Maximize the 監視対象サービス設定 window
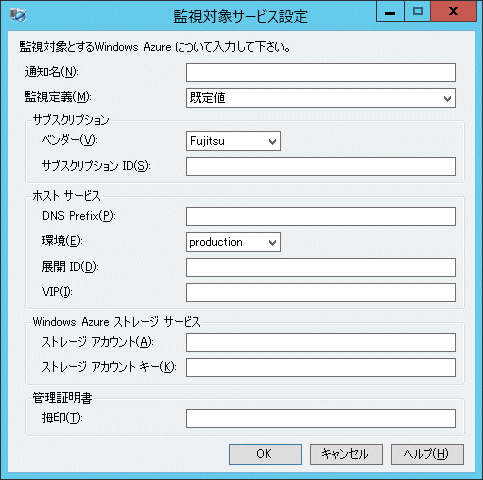 418,12
